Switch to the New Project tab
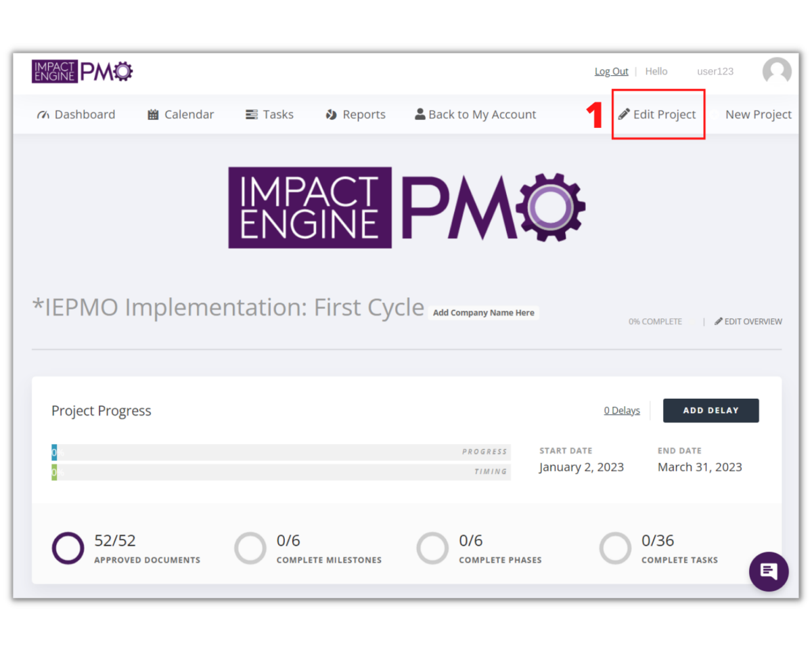The image size is (812, 650). pyautogui.click(x=758, y=114)
